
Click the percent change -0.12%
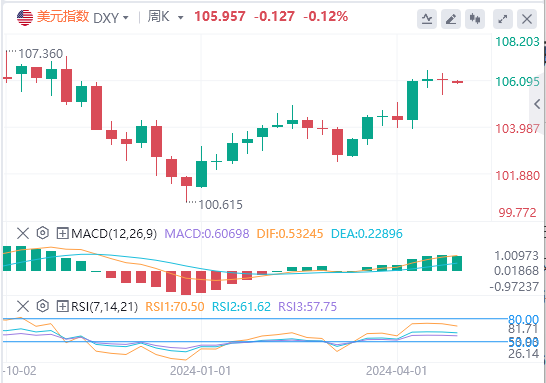click(x=326, y=16)
